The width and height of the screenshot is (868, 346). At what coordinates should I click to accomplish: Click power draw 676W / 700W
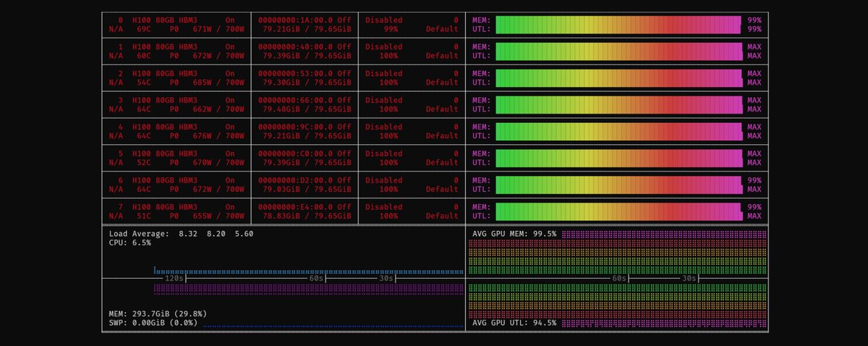pos(218,136)
